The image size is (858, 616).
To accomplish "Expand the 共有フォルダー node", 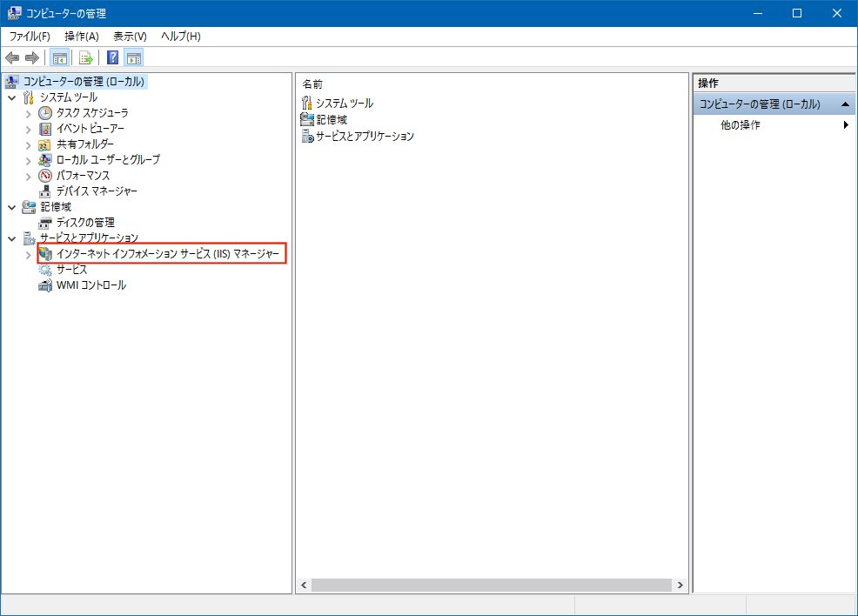I will (29, 145).
